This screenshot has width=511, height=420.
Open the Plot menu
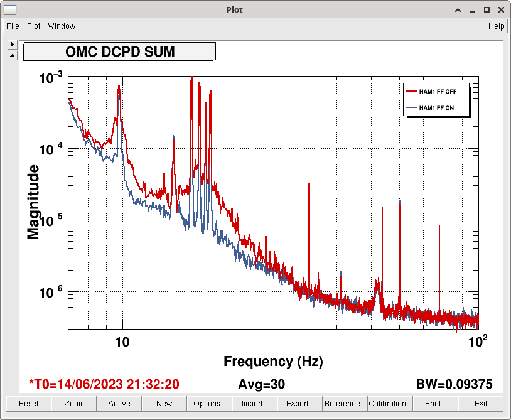(33, 26)
